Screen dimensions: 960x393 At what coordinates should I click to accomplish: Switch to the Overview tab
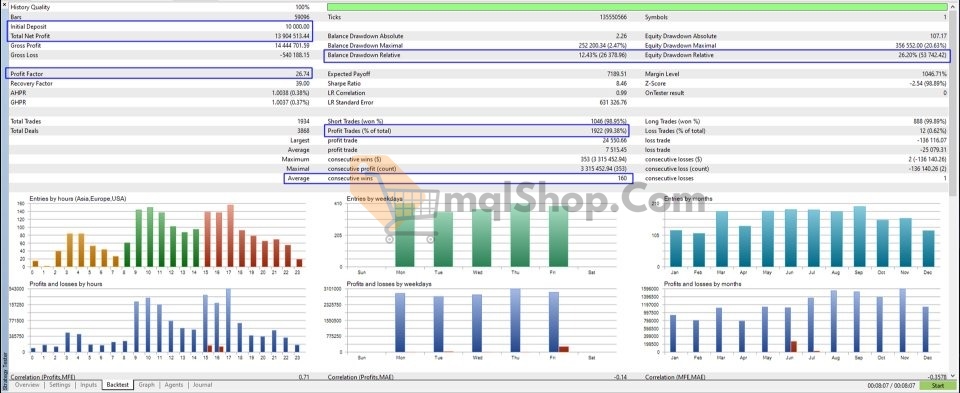tap(28, 385)
